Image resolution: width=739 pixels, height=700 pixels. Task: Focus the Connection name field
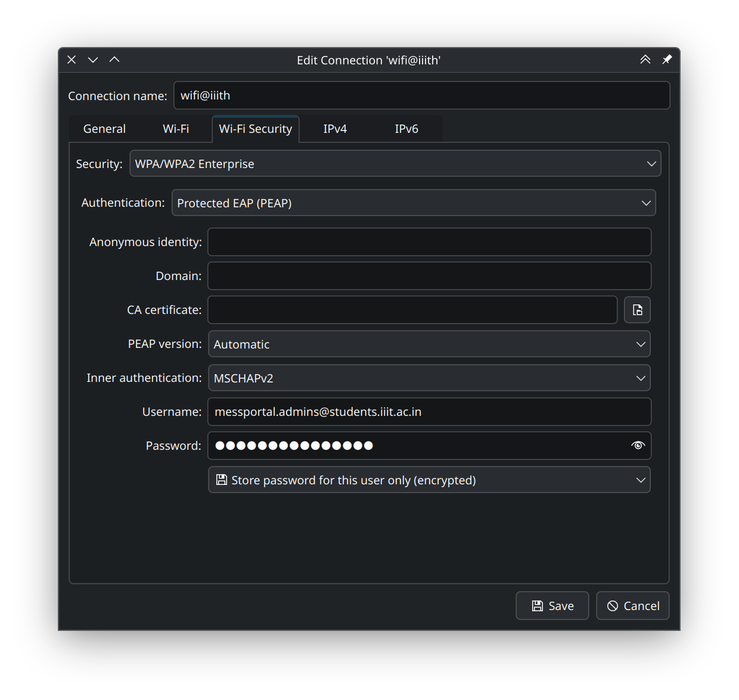pyautogui.click(x=422, y=95)
